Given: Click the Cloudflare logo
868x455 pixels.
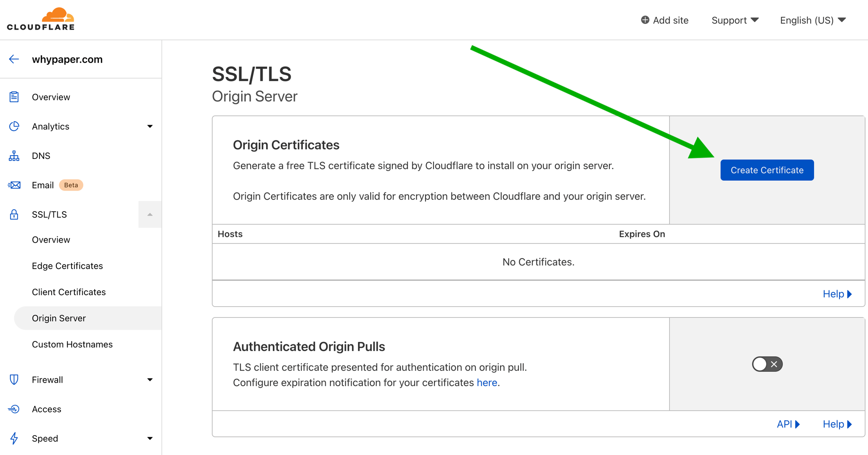Looking at the screenshot, I should coord(40,19).
